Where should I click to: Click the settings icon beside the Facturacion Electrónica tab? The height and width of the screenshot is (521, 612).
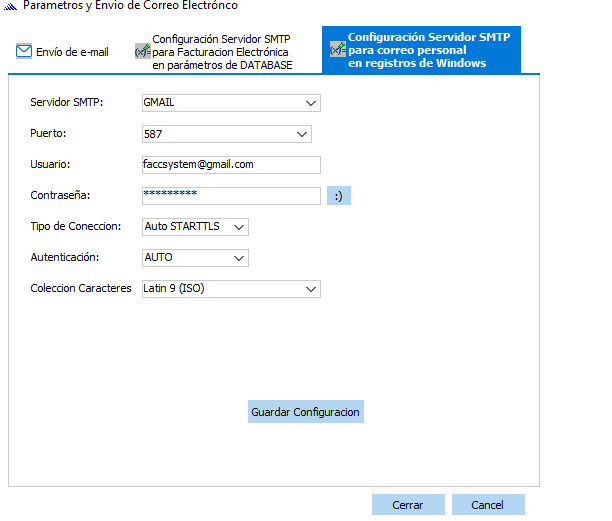click(142, 52)
